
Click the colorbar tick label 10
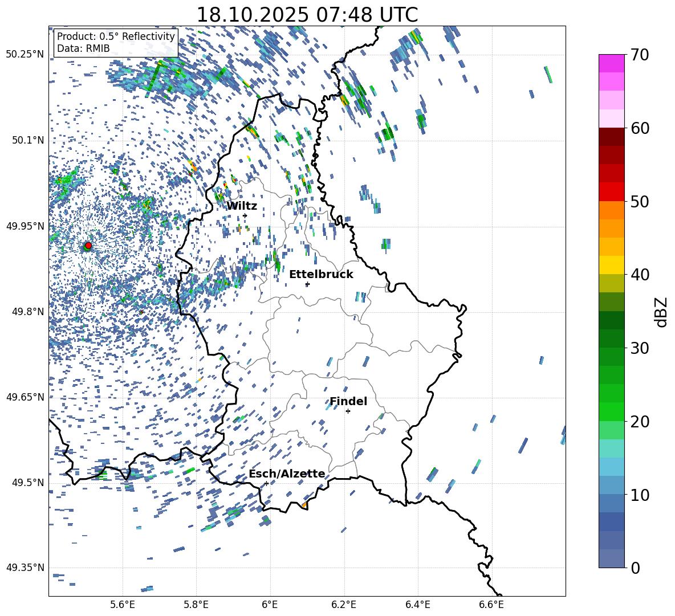click(x=640, y=495)
